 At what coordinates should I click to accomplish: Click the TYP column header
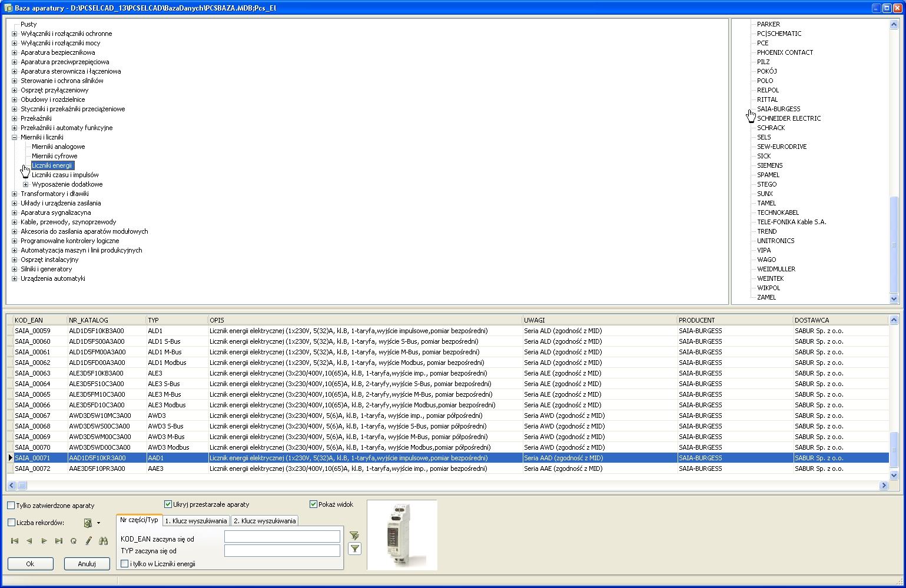point(177,320)
